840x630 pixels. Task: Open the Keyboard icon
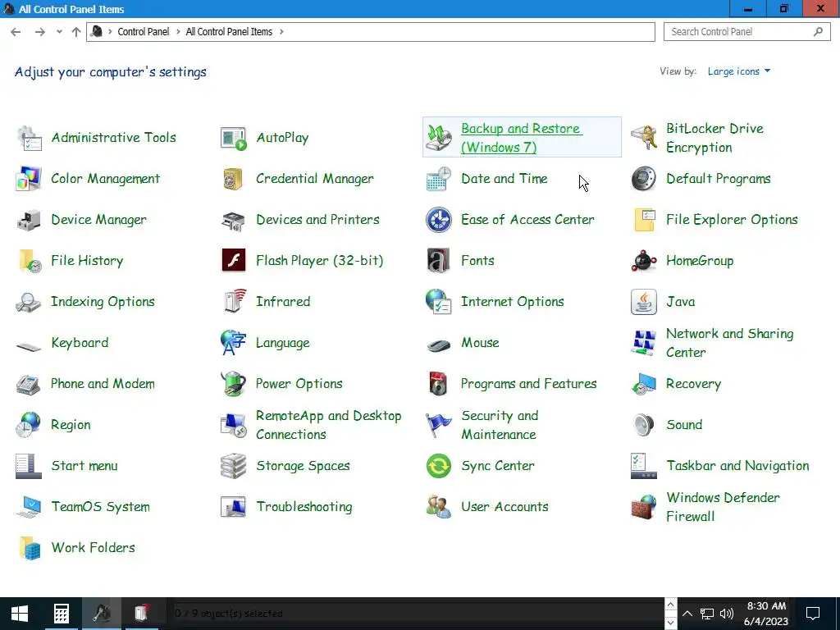point(29,346)
